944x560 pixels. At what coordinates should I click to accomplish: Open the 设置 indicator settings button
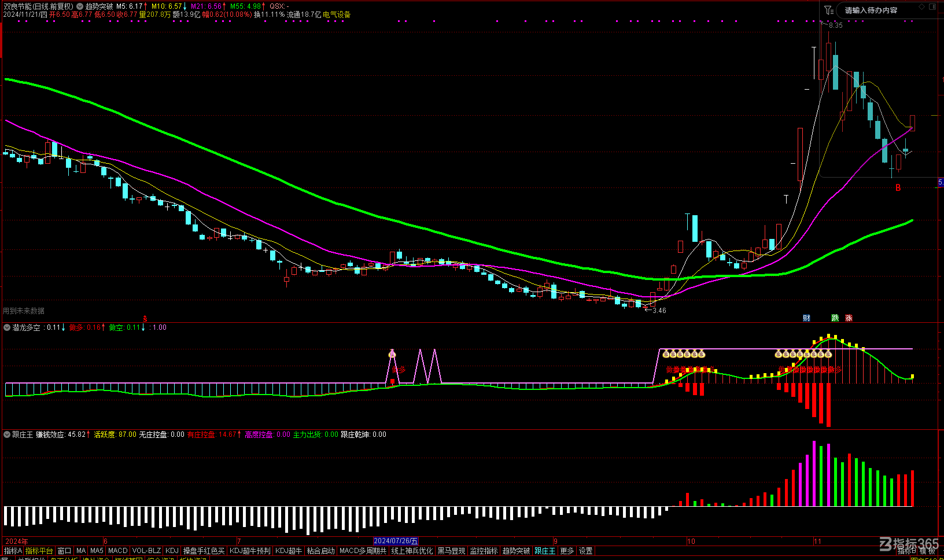(586, 551)
